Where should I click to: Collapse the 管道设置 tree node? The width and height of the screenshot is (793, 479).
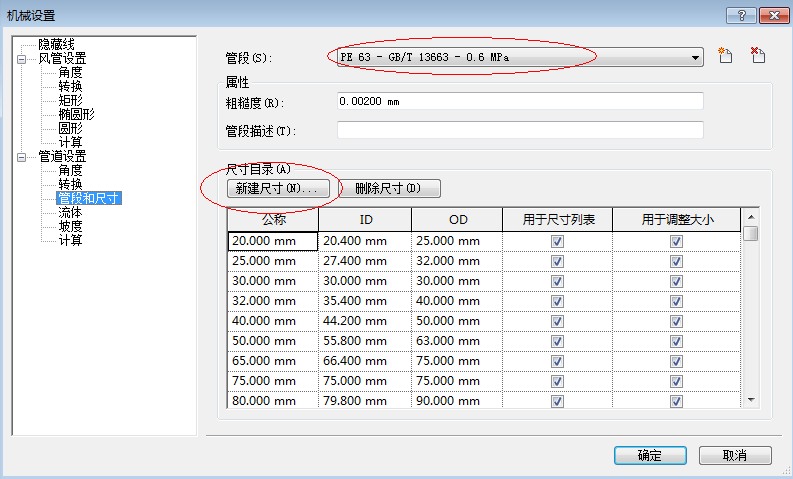tap(21, 157)
